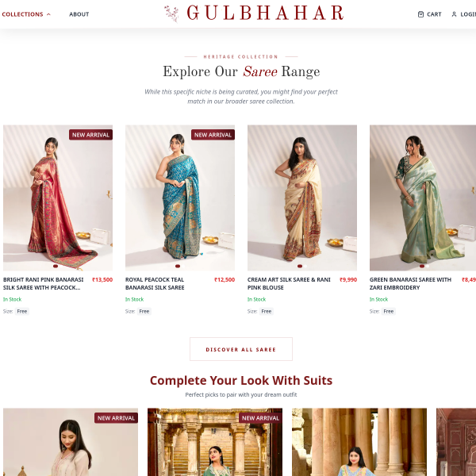Select Free size for Peacock Teal saree
Screen dimensions: 476x476
tap(144, 311)
